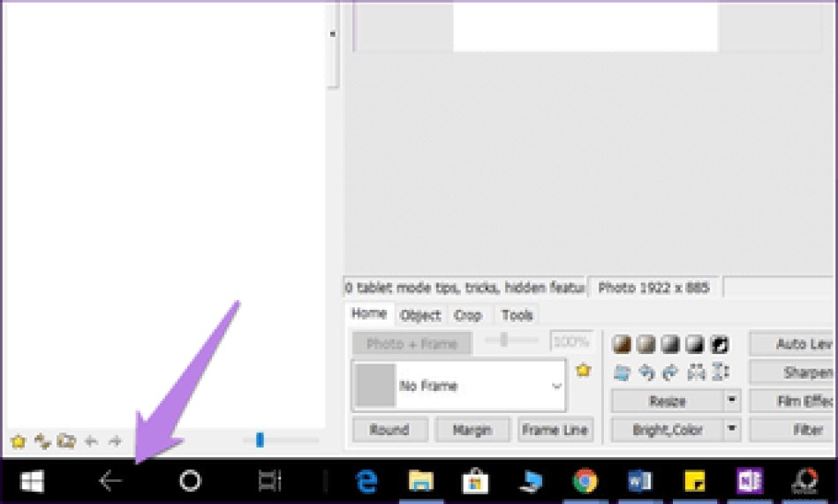838x504 pixels.
Task: Click the favorites star in the folder panel
Action: point(19,441)
